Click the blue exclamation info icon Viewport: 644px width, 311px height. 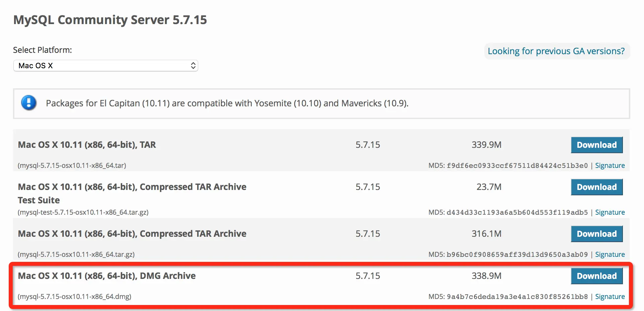click(29, 103)
